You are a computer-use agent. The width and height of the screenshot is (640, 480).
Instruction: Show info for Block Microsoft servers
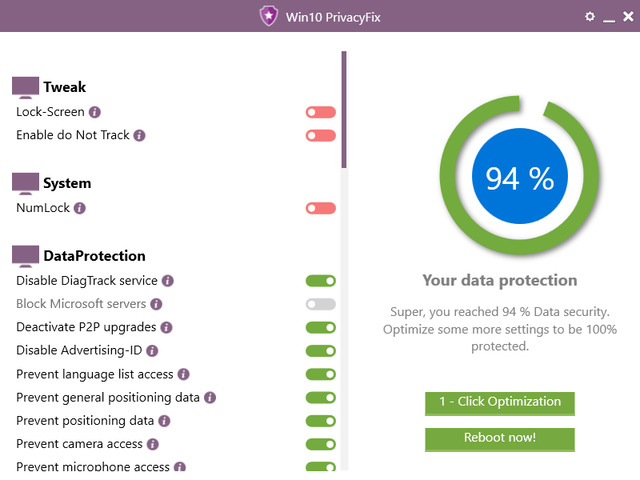click(x=156, y=304)
